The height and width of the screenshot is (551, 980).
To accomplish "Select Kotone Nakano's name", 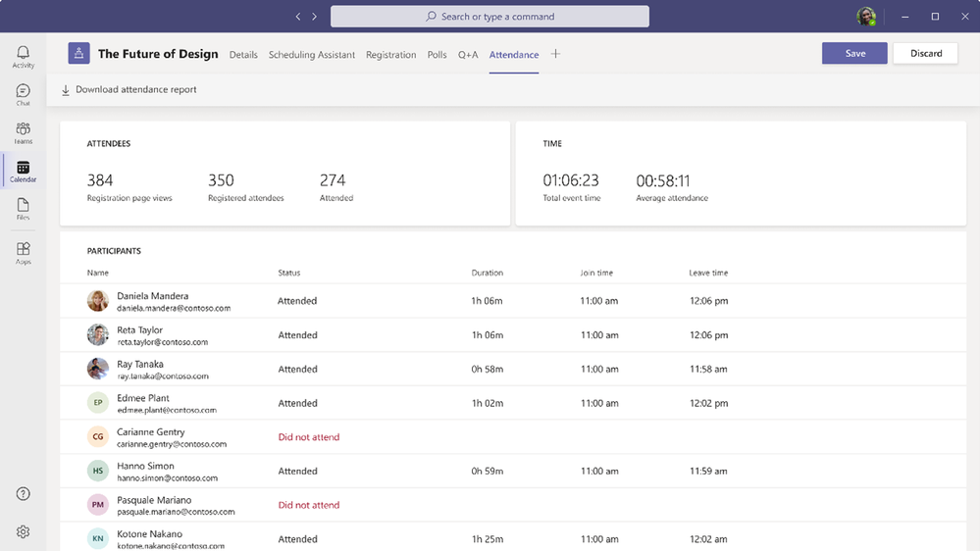I will click(149, 534).
